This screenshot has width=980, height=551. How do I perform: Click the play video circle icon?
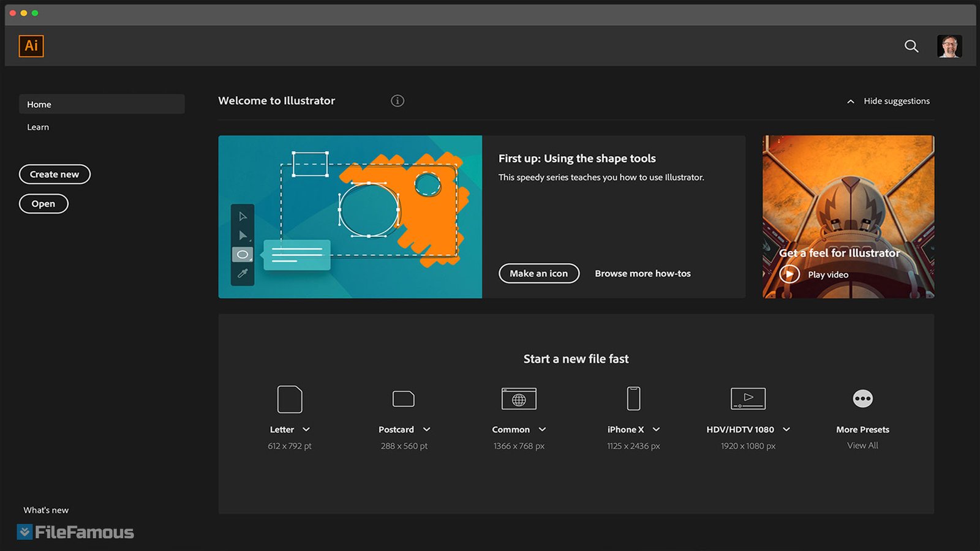pyautogui.click(x=790, y=274)
